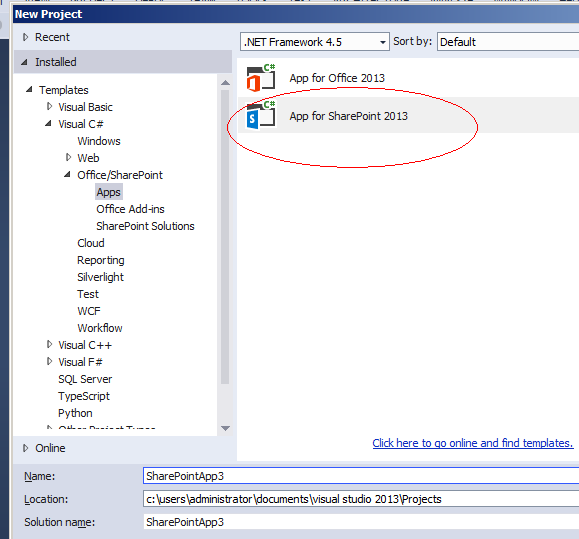
Task: Click the Solution name input field
Action: pos(361,522)
